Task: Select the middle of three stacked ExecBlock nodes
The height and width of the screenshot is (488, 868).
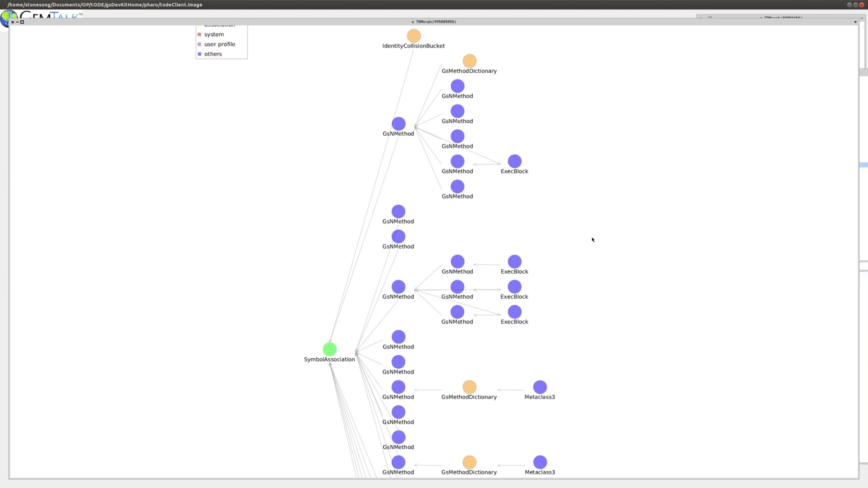Action: pyautogui.click(x=515, y=287)
